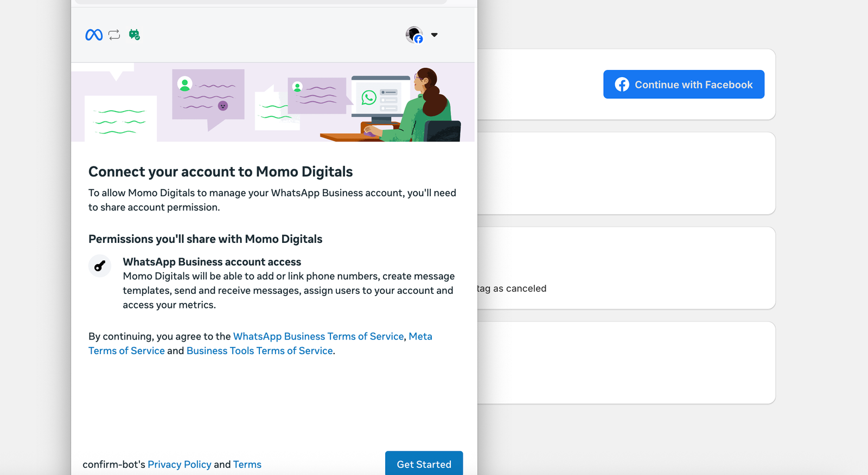Open Business Tools Terms of Service link

(259, 351)
